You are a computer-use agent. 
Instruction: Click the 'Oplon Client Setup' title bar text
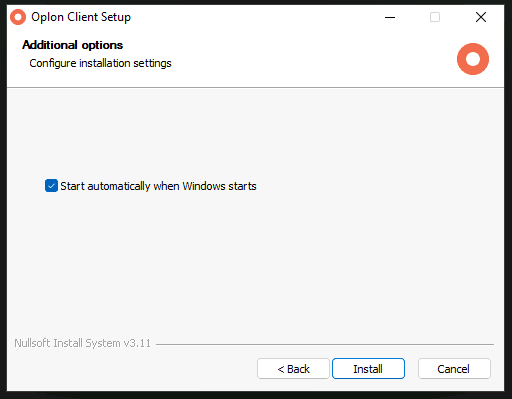pyautogui.click(x=81, y=17)
